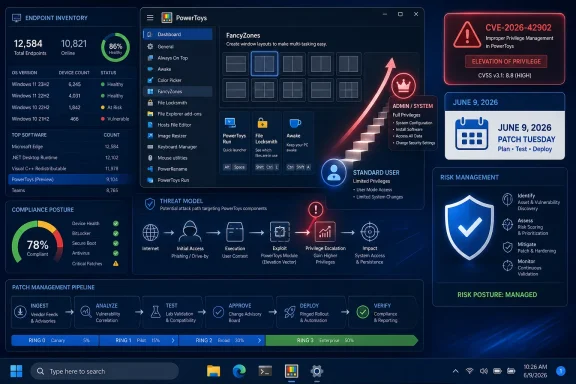Click the Analyze pipeline stage
The image size is (576, 384).
point(107,312)
